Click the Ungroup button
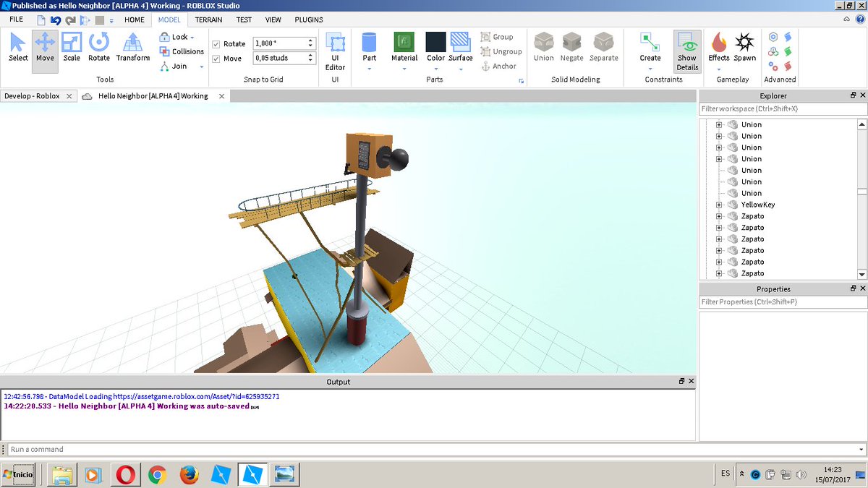868x488 pixels. click(x=501, y=51)
